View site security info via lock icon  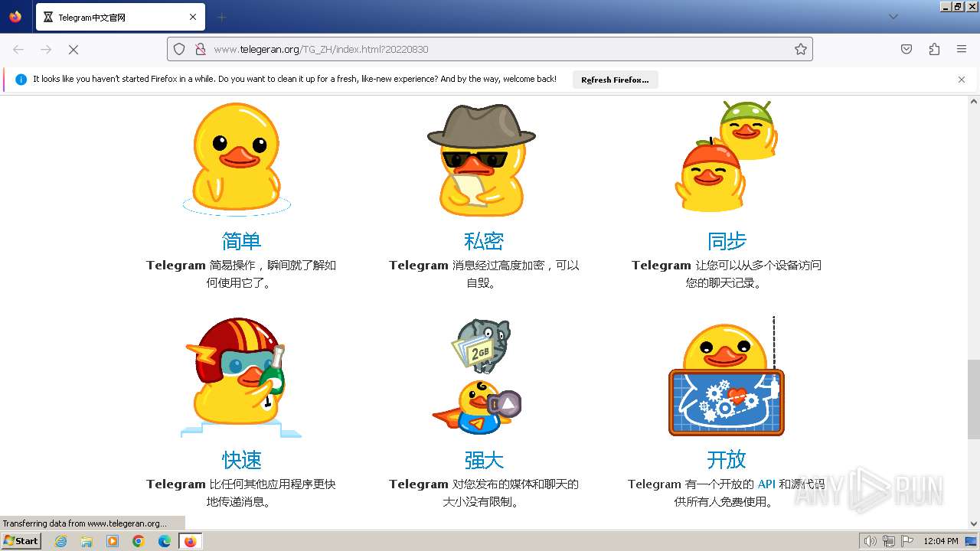click(200, 49)
